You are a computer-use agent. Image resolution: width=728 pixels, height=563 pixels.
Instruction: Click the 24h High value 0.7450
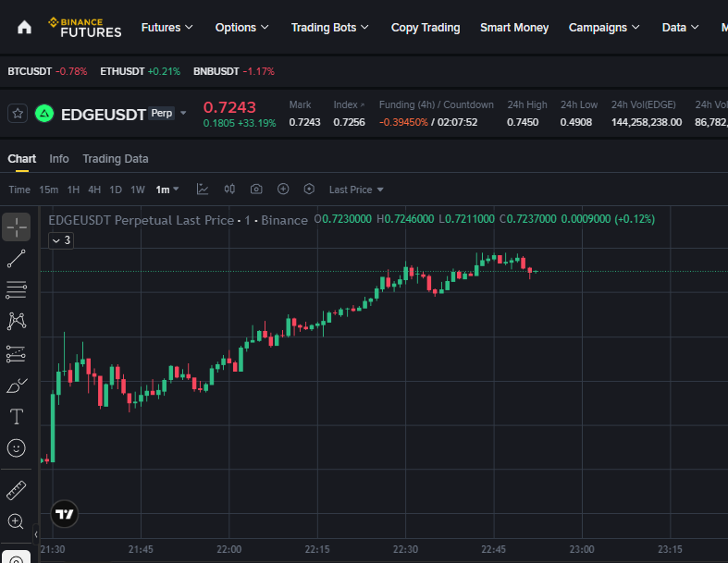pyautogui.click(x=523, y=122)
